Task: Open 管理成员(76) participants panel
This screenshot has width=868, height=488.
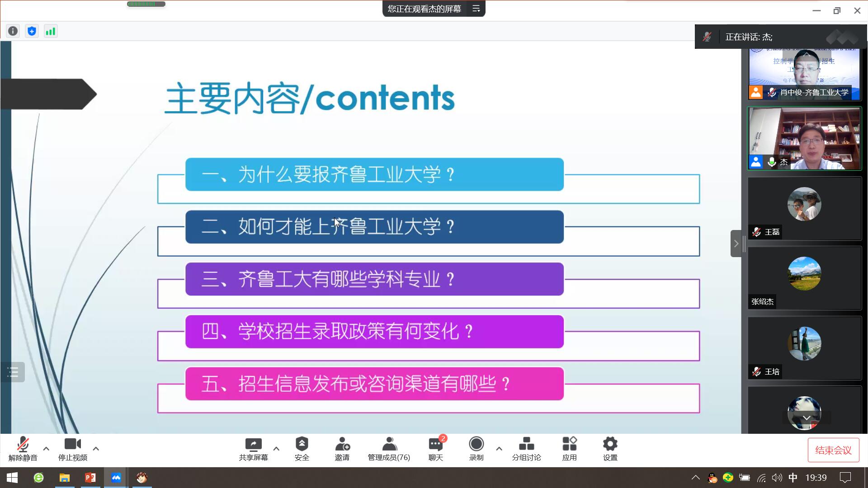Action: (389, 449)
